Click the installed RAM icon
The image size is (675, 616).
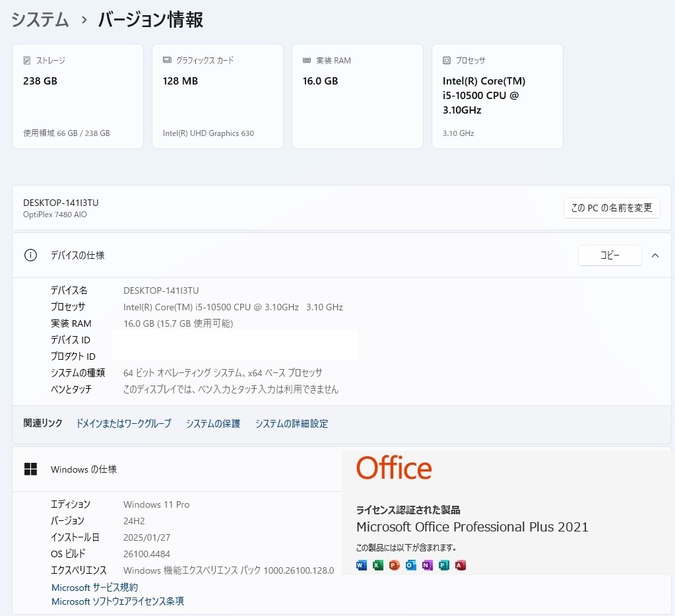tap(307, 60)
